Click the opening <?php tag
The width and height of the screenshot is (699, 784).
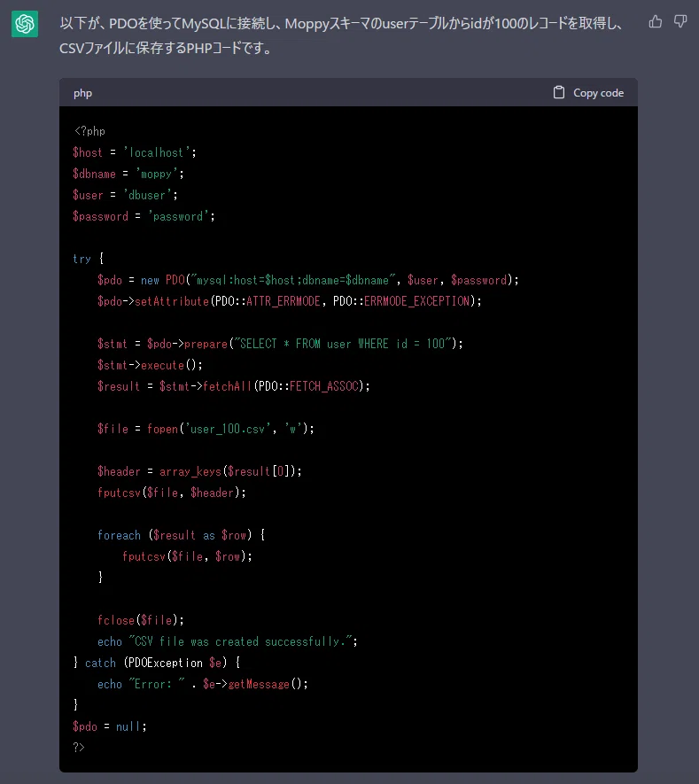click(89, 131)
